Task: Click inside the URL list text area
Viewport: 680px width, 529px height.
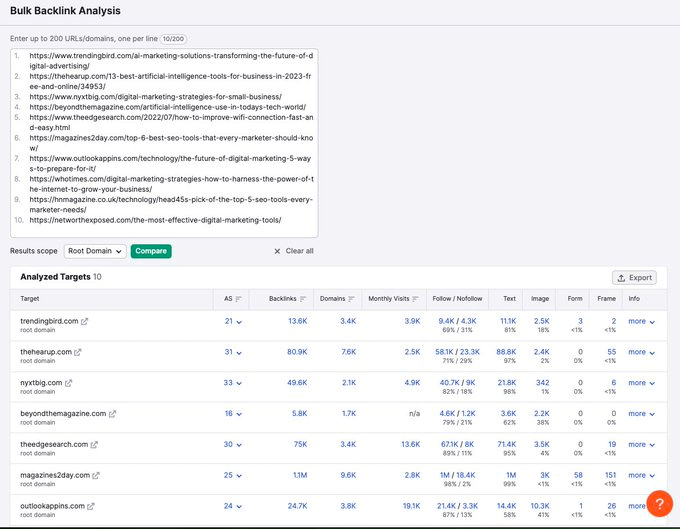Action: point(164,140)
